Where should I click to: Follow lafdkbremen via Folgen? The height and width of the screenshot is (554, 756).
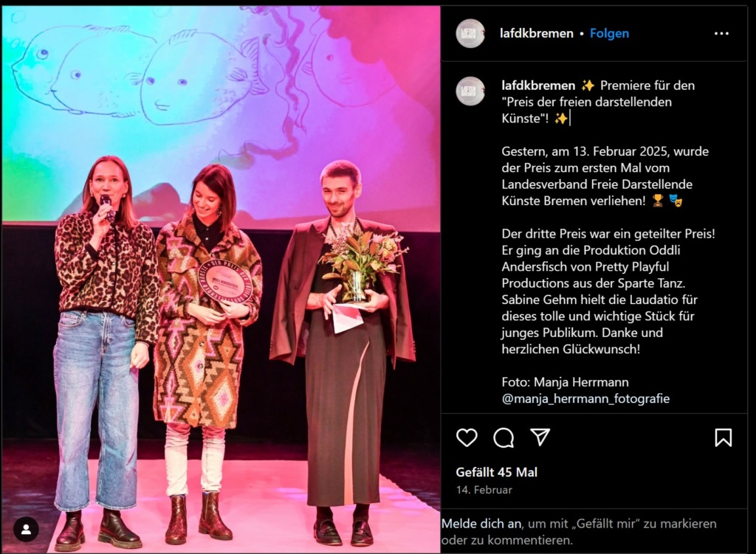click(x=609, y=33)
